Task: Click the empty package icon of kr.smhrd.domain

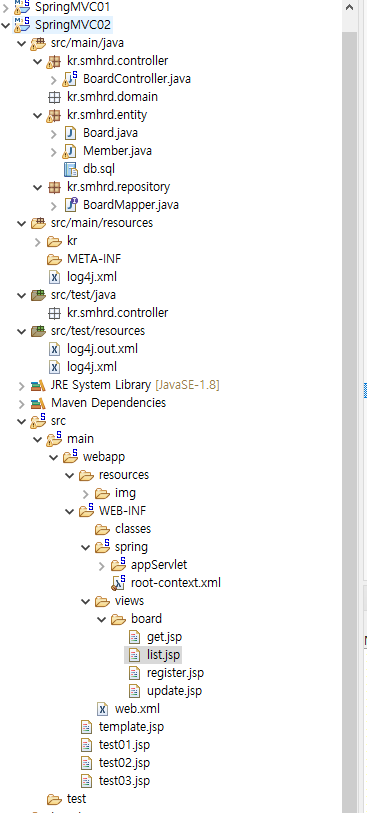Action: [x=54, y=97]
